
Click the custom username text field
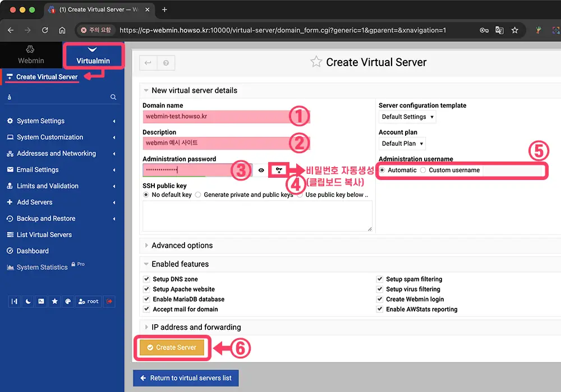pos(513,170)
